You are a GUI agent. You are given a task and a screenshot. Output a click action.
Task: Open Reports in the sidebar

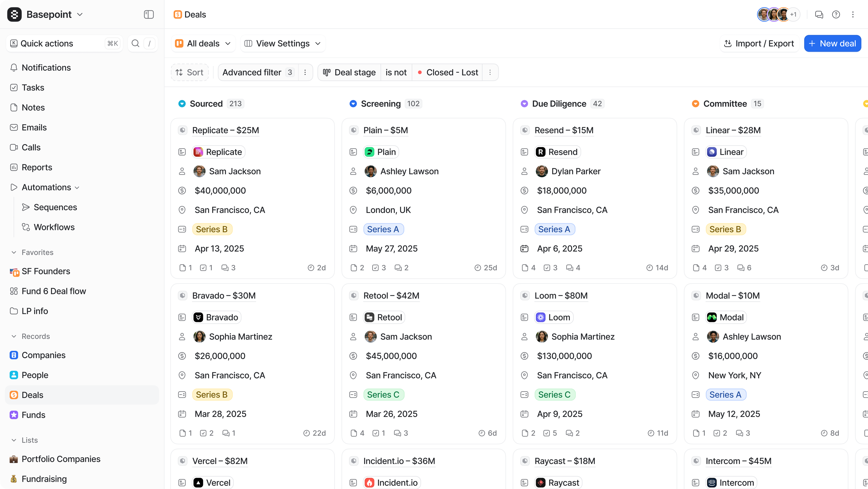[37, 167]
